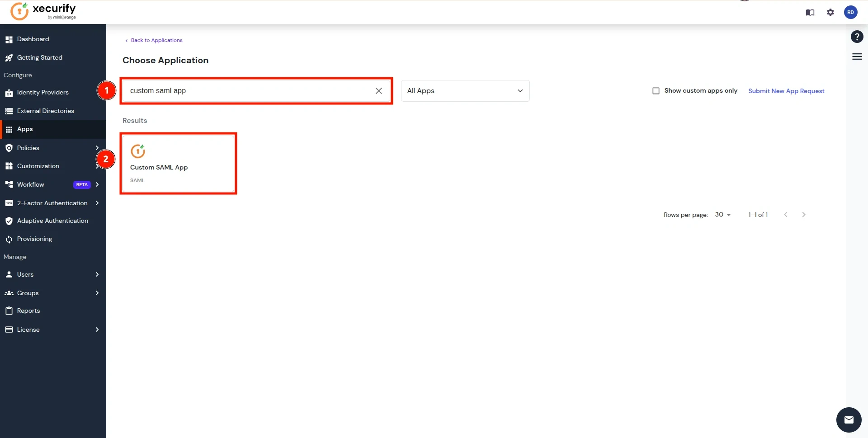Enable Show custom apps only
Viewport: 868px width, 438px height.
[656, 90]
